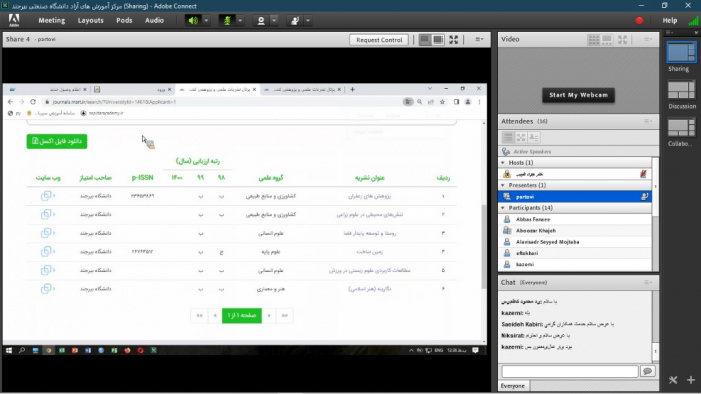Click the Adobe logo icon

pyautogui.click(x=14, y=20)
